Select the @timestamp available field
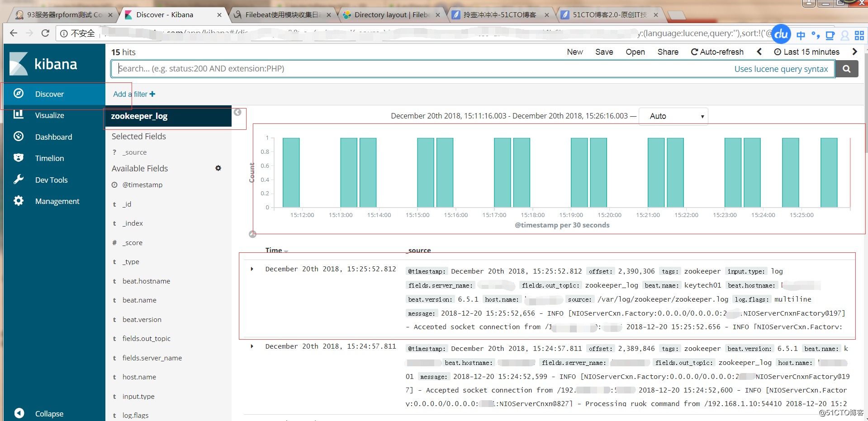This screenshot has height=421, width=868. pos(142,185)
